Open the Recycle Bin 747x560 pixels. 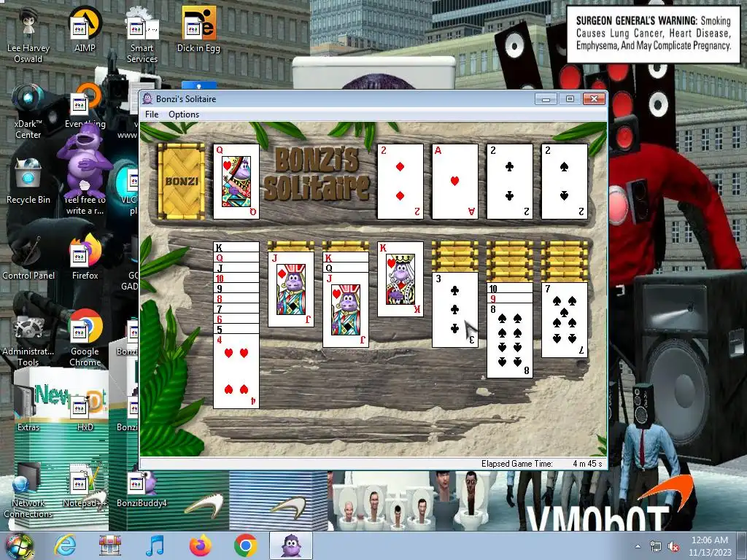point(28,182)
